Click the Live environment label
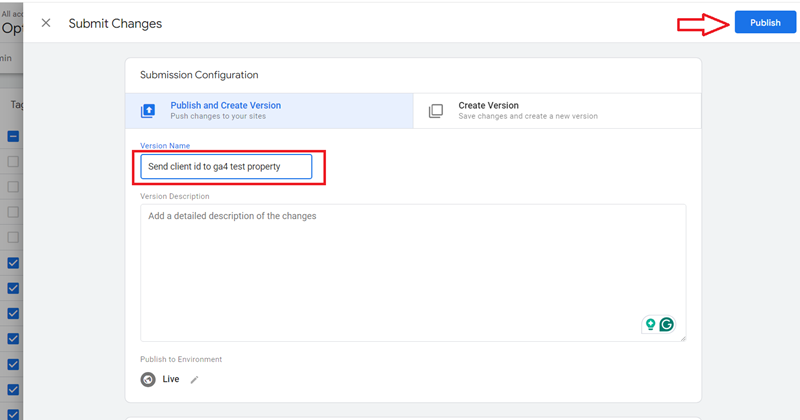 171,379
